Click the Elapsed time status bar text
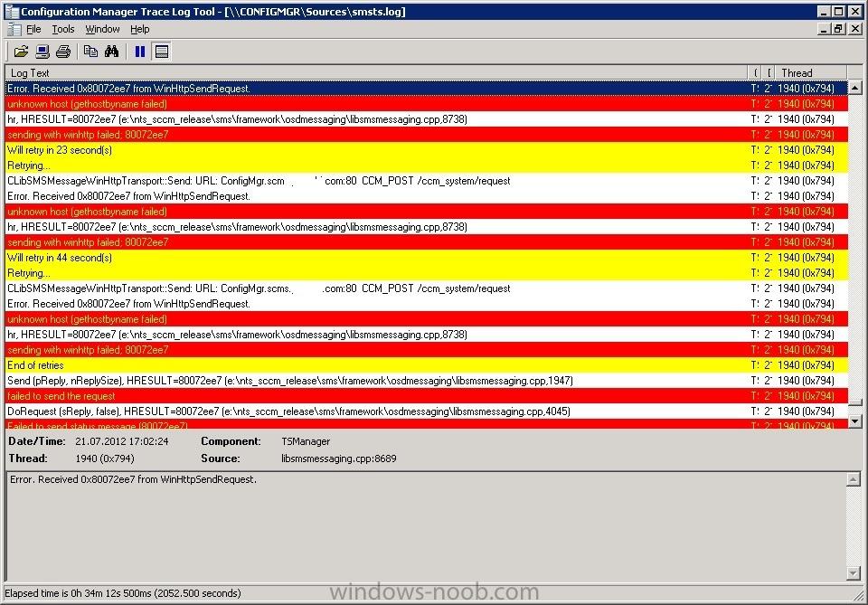Viewport: 868px width, 605px height. tap(123, 593)
